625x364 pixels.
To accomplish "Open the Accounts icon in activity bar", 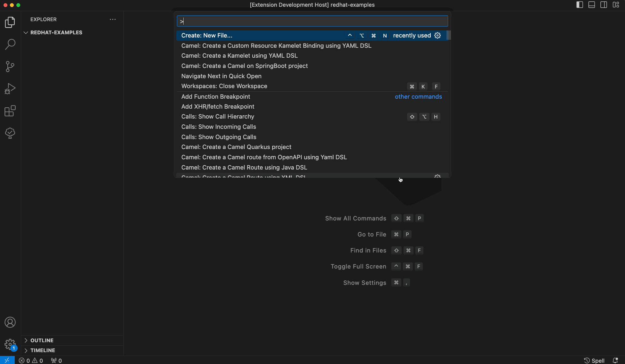I will [10, 322].
